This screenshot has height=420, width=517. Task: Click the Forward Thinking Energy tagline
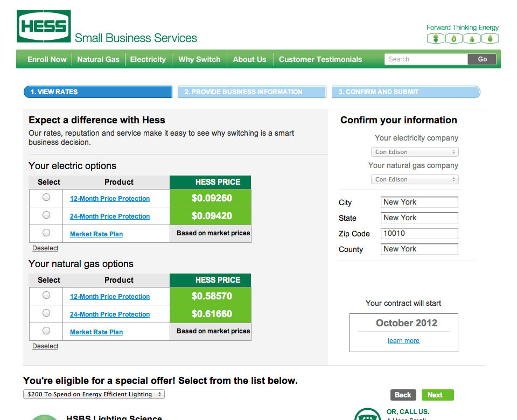(x=463, y=27)
